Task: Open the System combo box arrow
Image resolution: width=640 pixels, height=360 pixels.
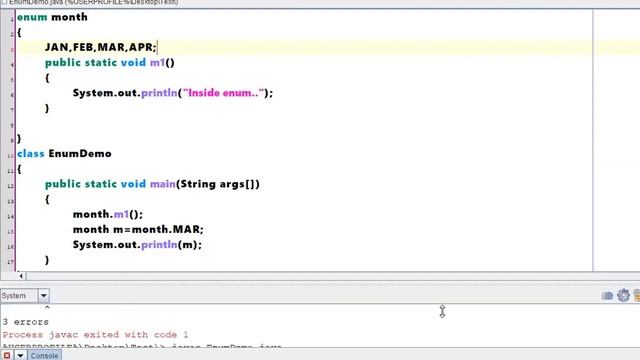Action: [44, 296]
